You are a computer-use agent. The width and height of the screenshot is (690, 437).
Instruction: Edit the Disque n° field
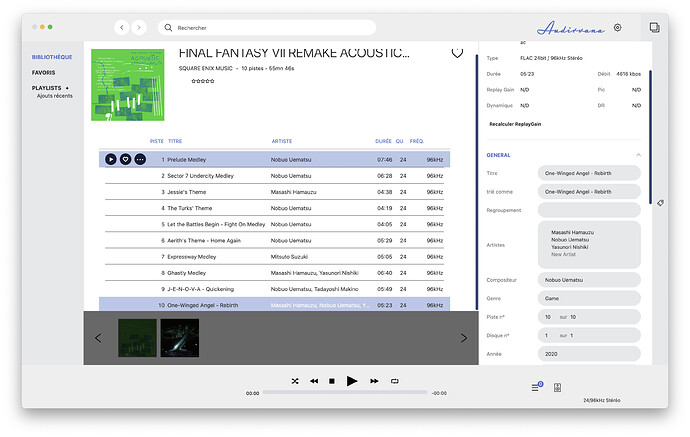point(589,335)
